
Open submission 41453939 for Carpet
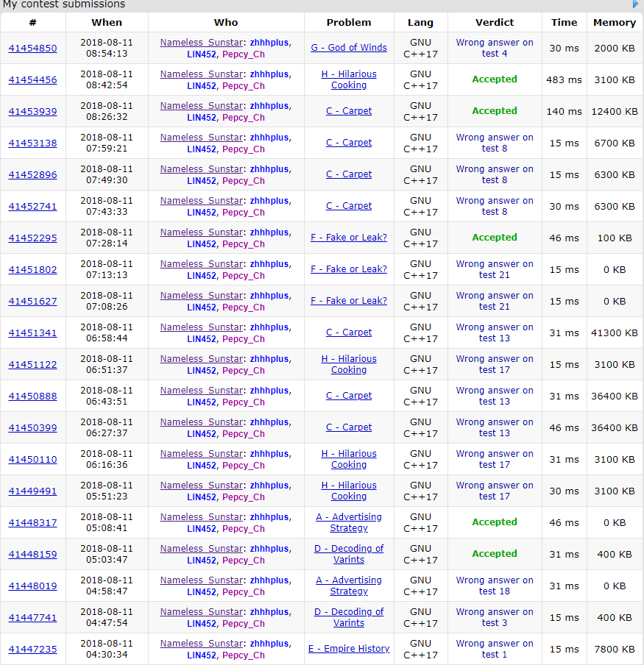pyautogui.click(x=32, y=112)
